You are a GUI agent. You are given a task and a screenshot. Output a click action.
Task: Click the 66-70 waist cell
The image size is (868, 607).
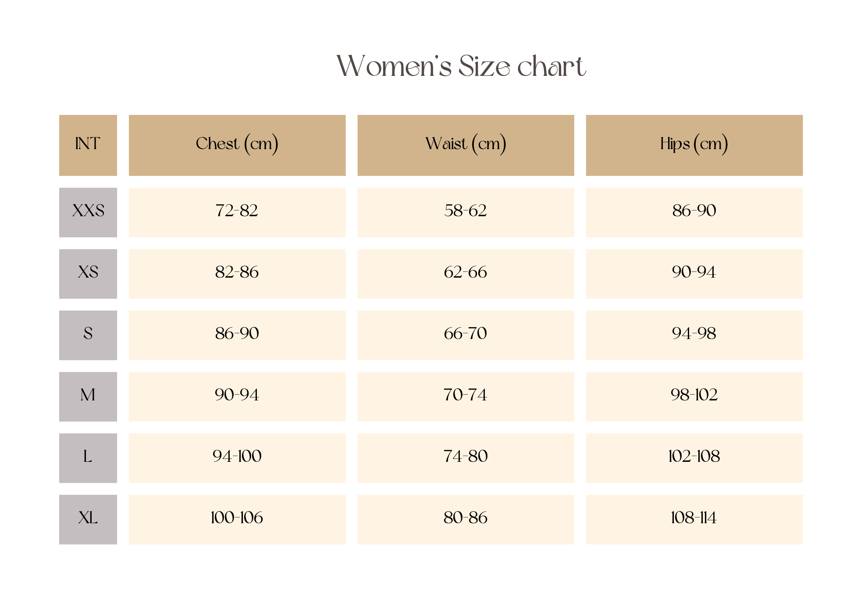pyautogui.click(x=466, y=335)
